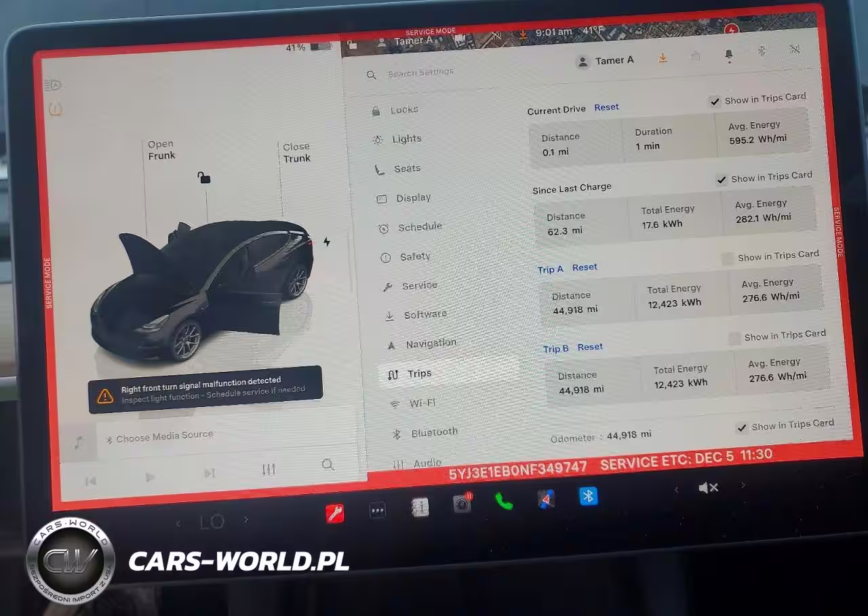Viewport: 868px width, 616px height.
Task: Tap the red wrench Service Mode icon
Action: point(335,513)
